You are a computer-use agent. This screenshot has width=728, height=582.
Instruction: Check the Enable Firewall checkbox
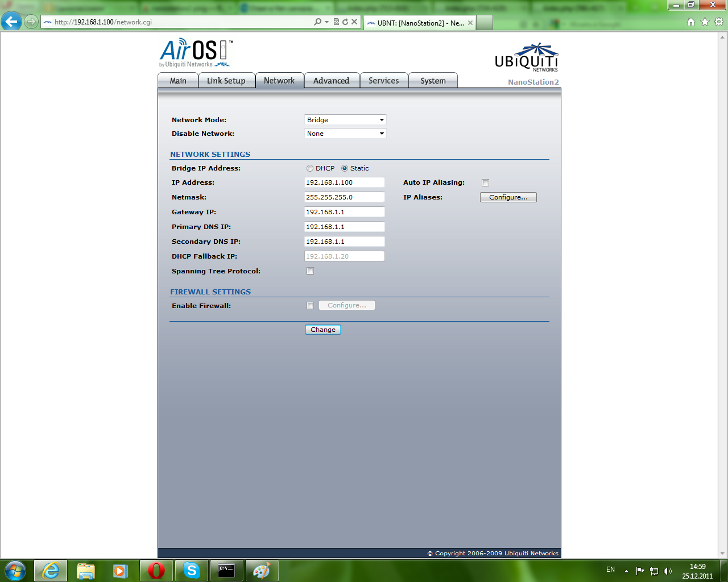click(x=310, y=305)
